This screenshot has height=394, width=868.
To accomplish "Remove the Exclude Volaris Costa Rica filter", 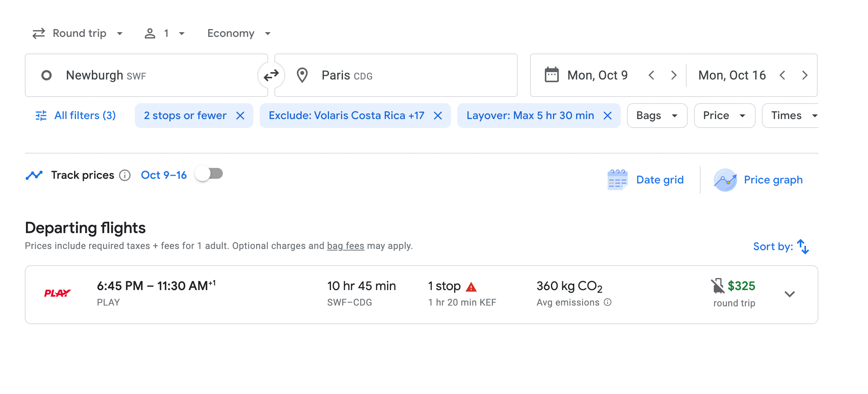I will (x=438, y=116).
